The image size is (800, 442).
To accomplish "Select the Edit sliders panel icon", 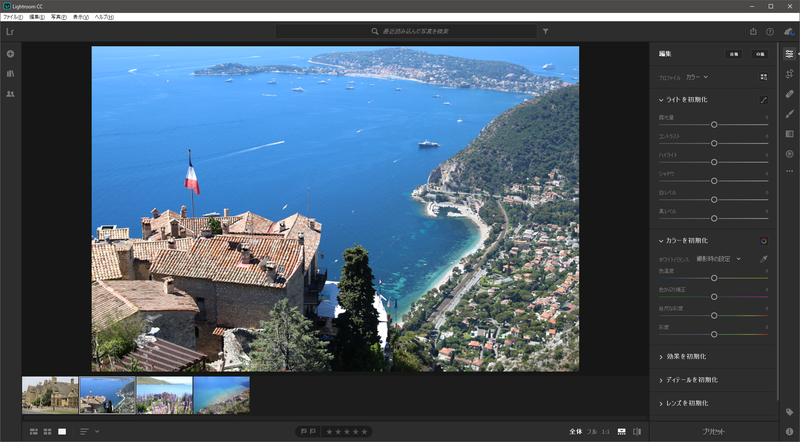I will [789, 54].
